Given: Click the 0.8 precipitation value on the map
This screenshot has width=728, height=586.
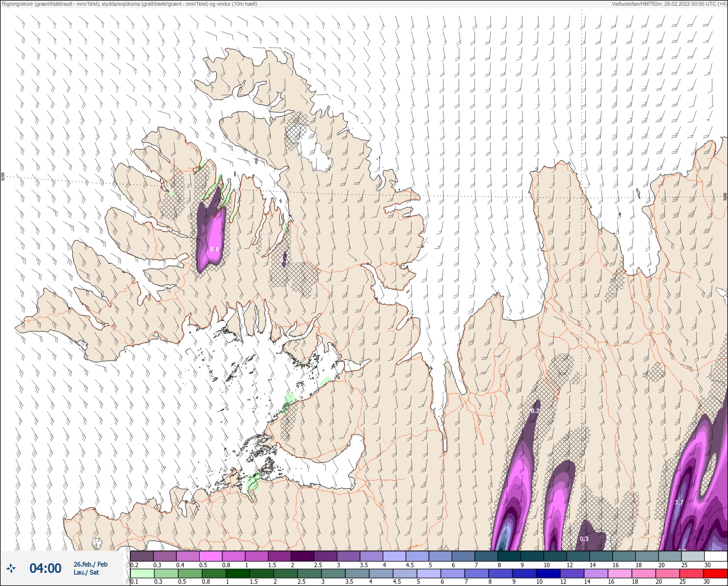Looking at the screenshot, I should point(214,249).
